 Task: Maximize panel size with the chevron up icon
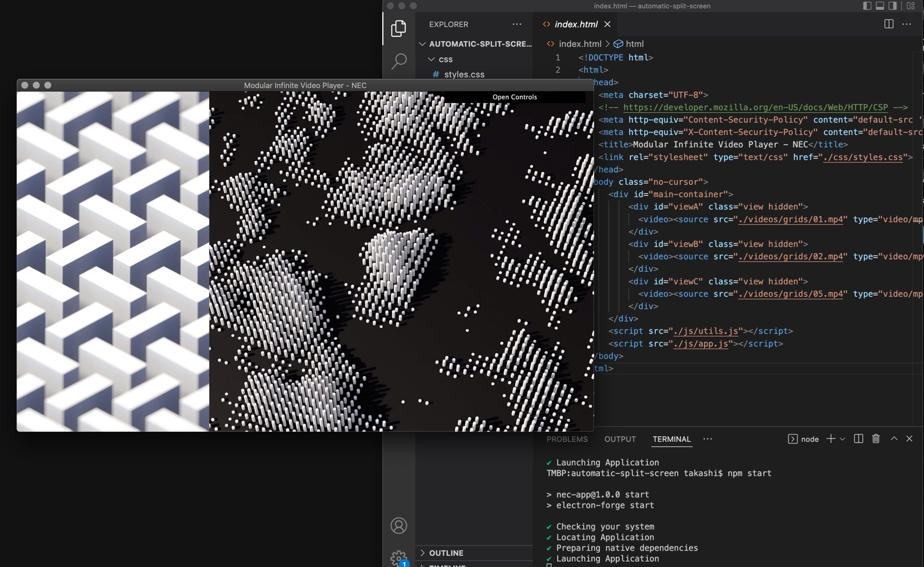coord(894,439)
